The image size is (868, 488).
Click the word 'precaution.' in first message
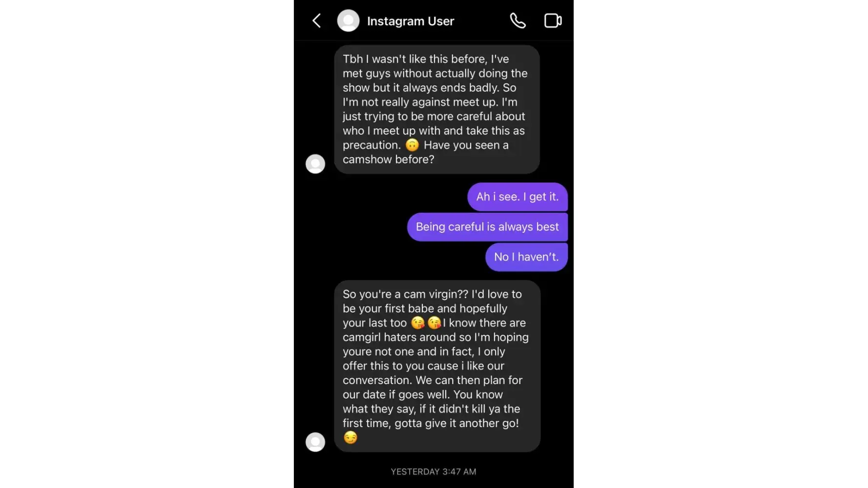click(x=372, y=145)
